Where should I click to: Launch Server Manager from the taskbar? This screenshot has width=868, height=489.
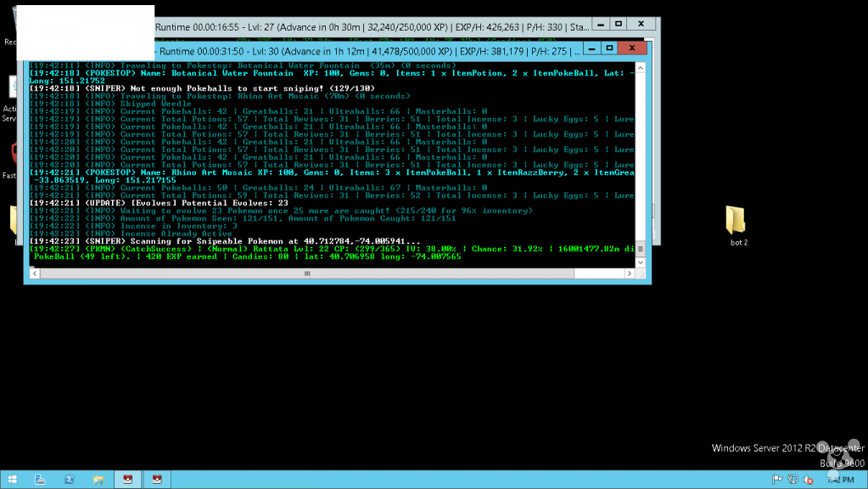[x=40, y=480]
